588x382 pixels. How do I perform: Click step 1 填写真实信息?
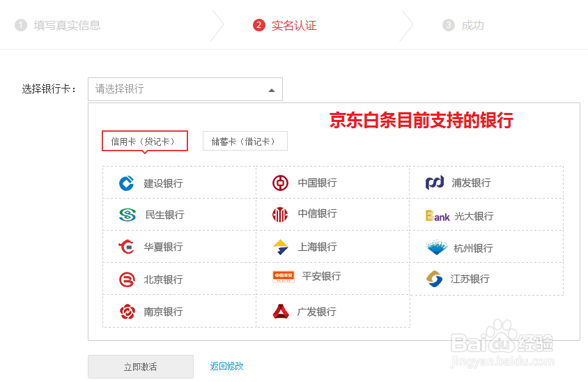[x=58, y=25]
